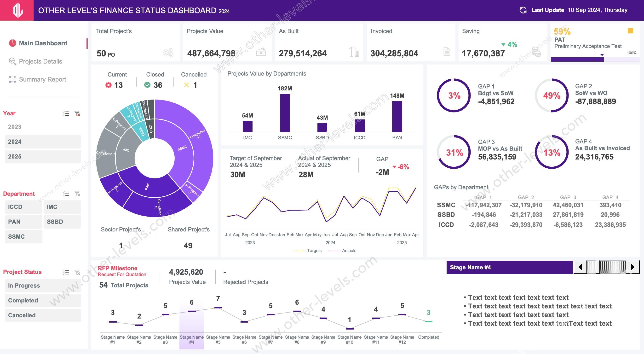Click the crane icon in As Built card
644x354 pixels.
click(354, 52)
